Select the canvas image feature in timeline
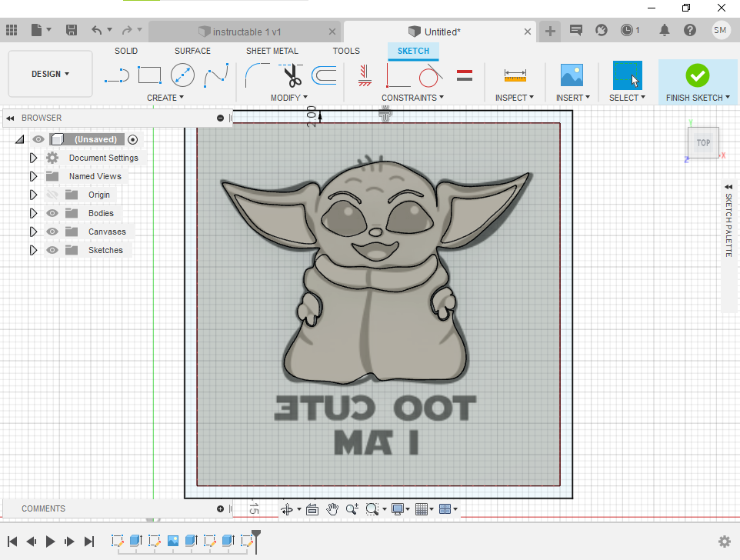Screen dimensions: 740x560 click(x=173, y=541)
